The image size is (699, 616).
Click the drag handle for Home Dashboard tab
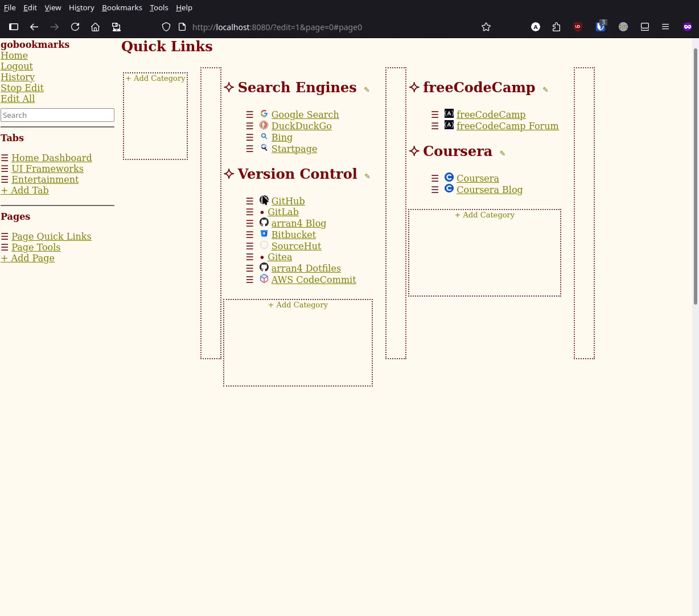pyautogui.click(x=5, y=158)
